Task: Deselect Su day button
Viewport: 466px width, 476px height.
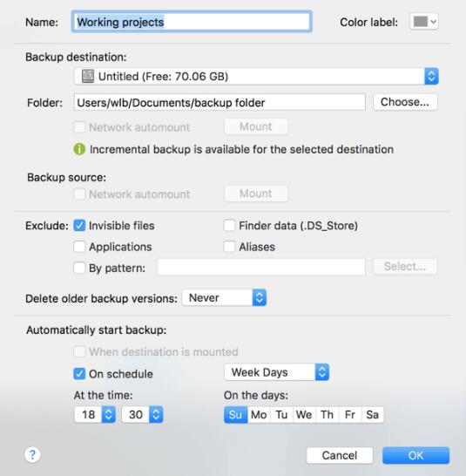Action: (x=235, y=415)
